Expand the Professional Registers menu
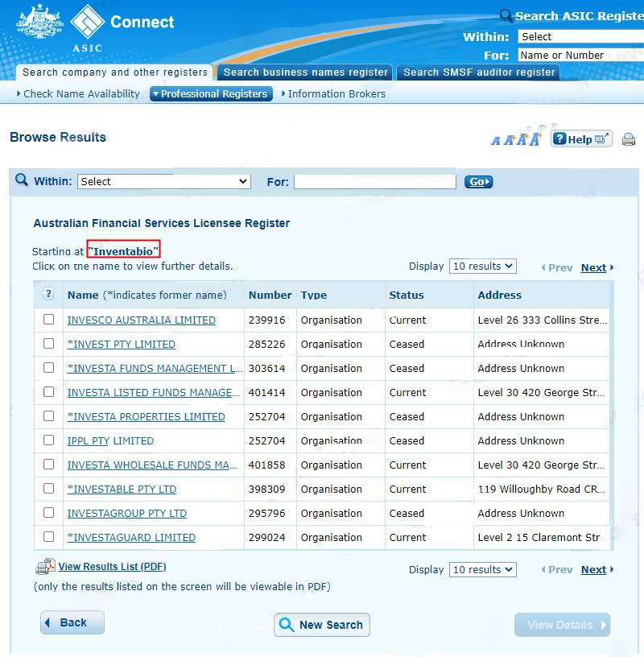The width and height of the screenshot is (644, 657). point(211,94)
